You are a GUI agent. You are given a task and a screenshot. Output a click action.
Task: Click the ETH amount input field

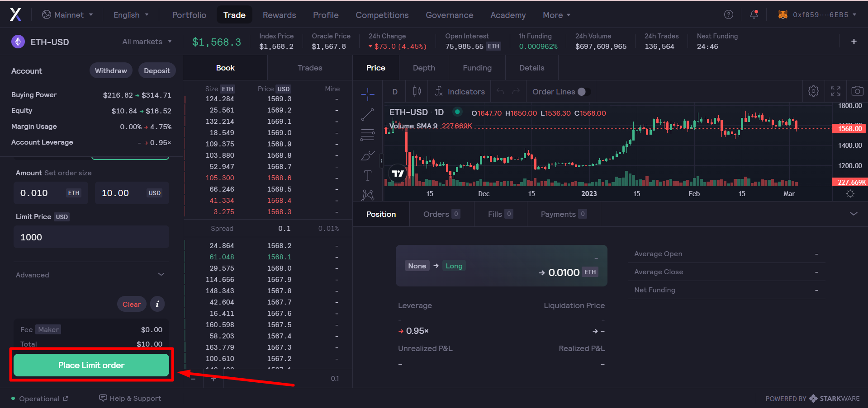(51, 193)
